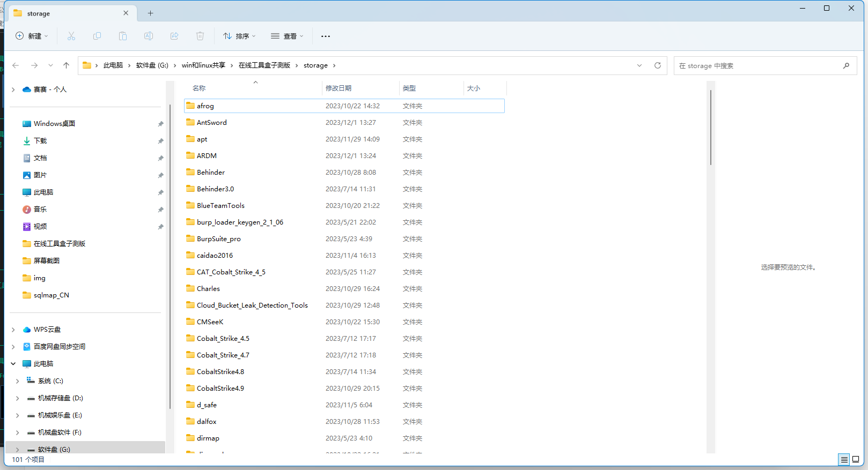Open 视频 videos in quick access

tap(40, 227)
